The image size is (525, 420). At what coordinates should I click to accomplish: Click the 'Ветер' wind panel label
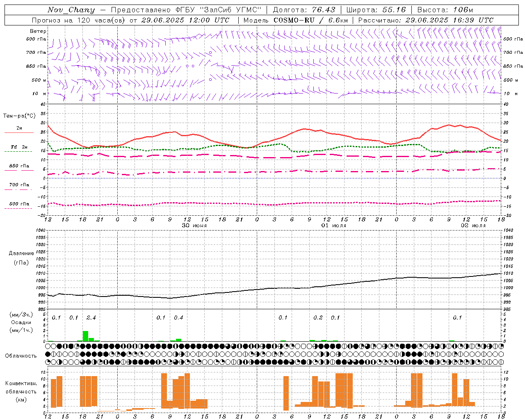[38, 31]
